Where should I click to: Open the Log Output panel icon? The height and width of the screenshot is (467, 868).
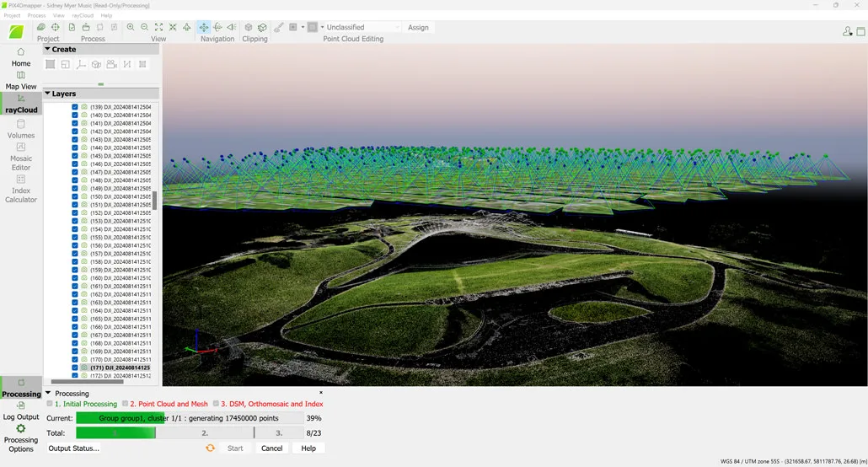coord(21,411)
